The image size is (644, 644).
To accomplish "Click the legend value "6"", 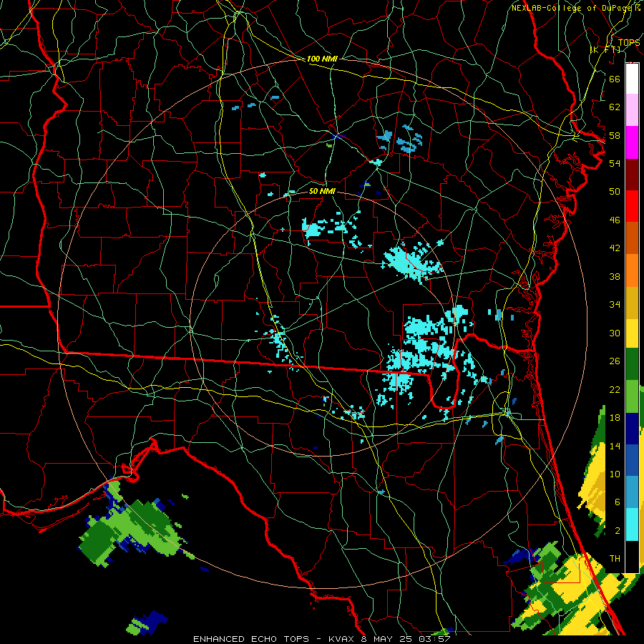I will (617, 502).
